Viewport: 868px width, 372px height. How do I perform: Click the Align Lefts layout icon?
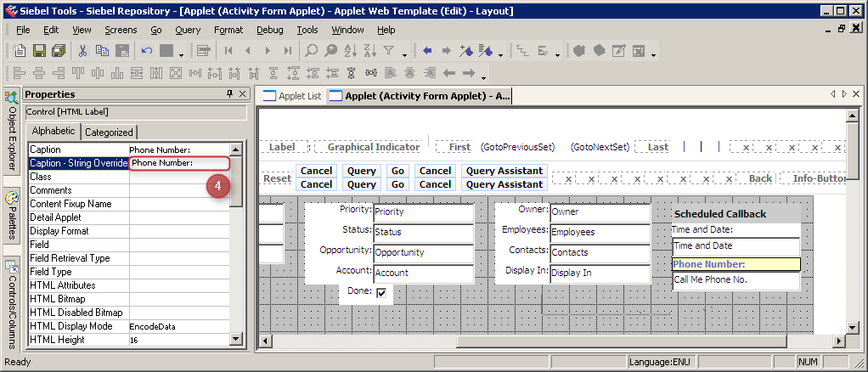pyautogui.click(x=20, y=73)
